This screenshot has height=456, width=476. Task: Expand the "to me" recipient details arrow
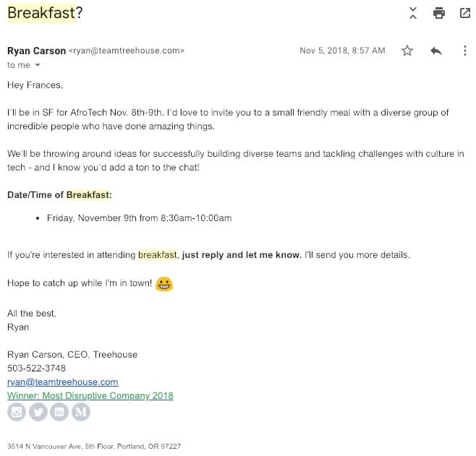[38, 65]
